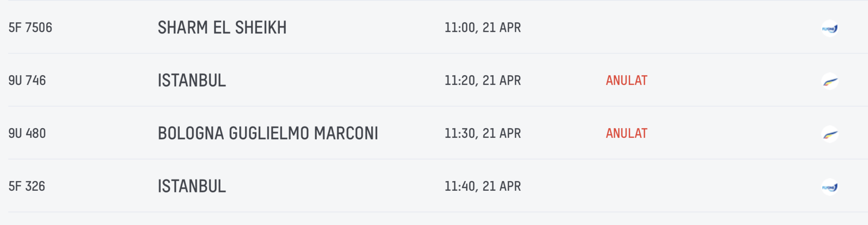Viewport: 868px width, 225px height.
Task: Open the ISTANBUL destination of flight 5F 326
Action: tap(192, 186)
